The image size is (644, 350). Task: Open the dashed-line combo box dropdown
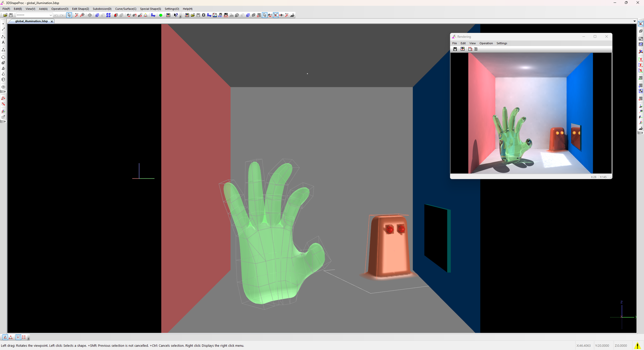pos(50,15)
